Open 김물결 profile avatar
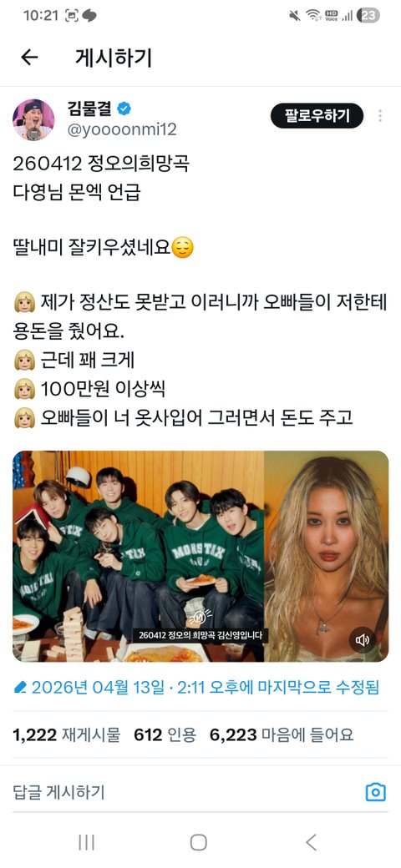Screen dimensions: 401x868 tap(33, 119)
